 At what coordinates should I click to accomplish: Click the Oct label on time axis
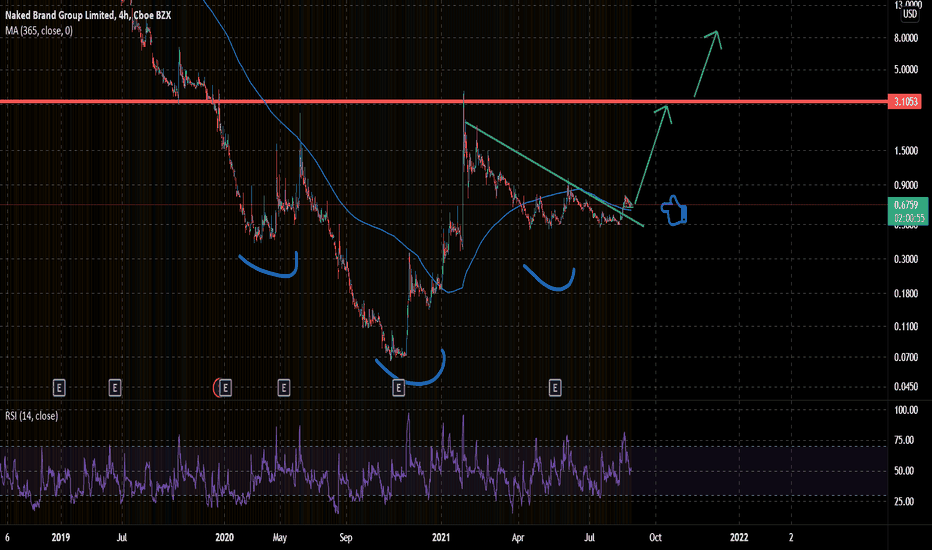click(655, 538)
